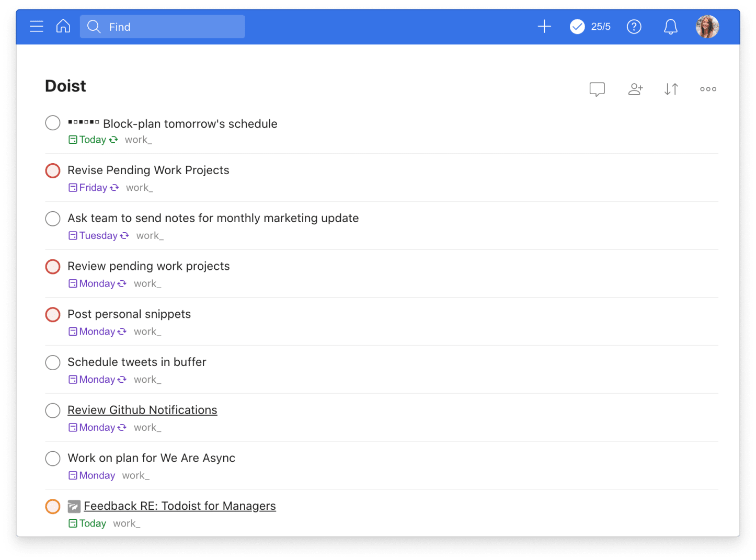Open project comments icon
Image resolution: width=756 pixels, height=560 pixels.
(x=597, y=89)
